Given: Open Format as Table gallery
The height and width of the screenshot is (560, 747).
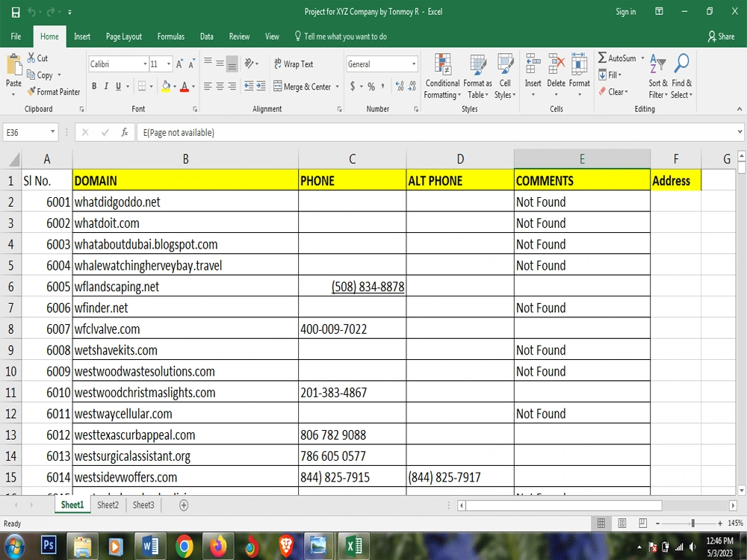Looking at the screenshot, I should coord(478,76).
